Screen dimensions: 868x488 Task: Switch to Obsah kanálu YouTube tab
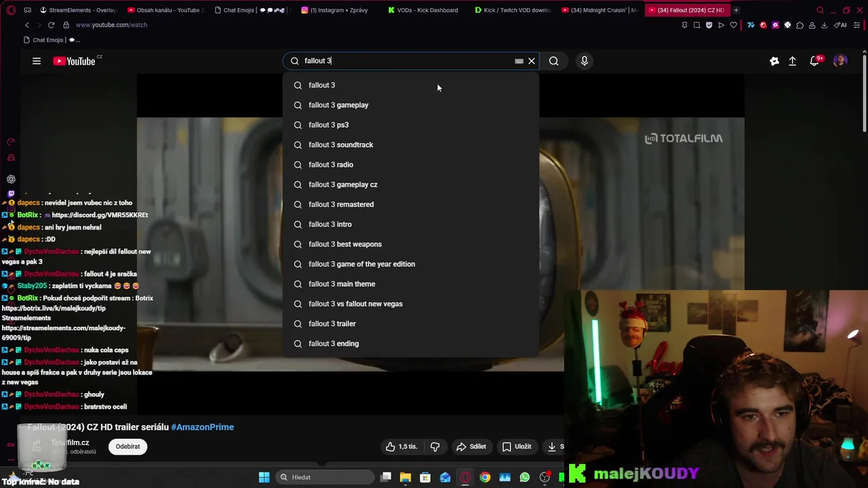(165, 10)
